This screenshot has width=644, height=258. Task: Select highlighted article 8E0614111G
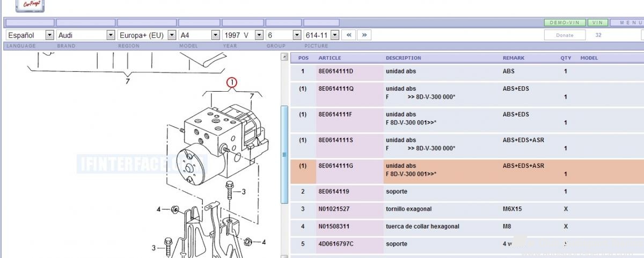pos(336,166)
